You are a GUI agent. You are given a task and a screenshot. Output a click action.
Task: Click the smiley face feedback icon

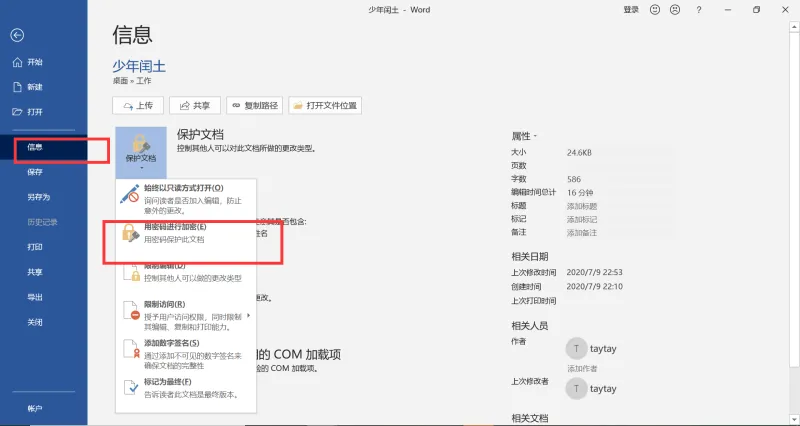[655, 10]
